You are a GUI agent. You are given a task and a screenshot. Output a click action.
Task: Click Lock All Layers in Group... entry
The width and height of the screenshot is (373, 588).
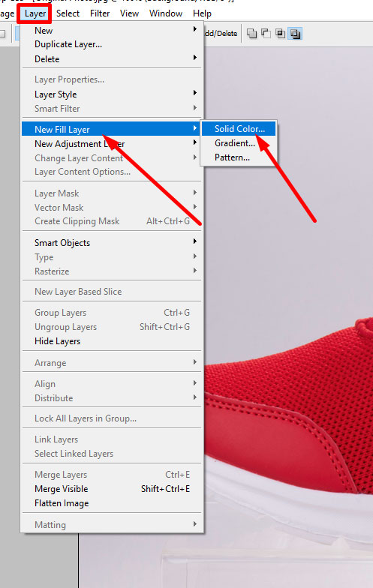[112, 418]
